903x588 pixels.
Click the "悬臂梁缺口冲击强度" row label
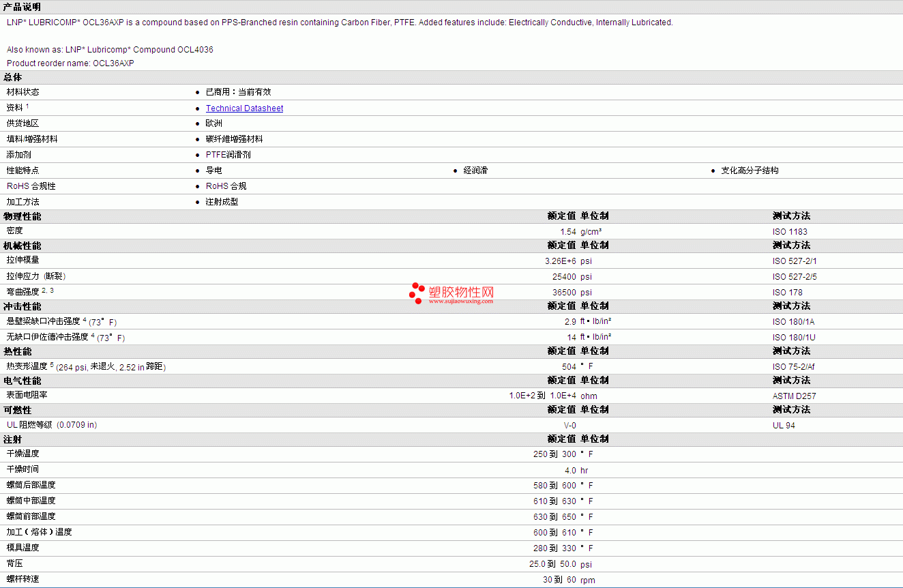(x=44, y=321)
